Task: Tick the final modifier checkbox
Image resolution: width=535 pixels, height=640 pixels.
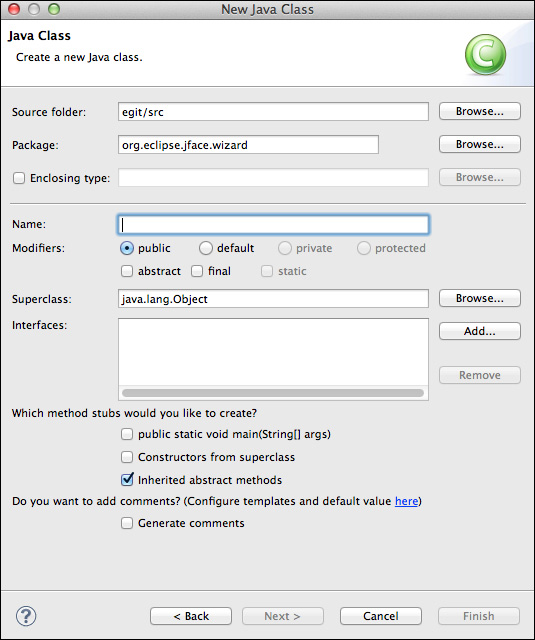Action: [197, 271]
